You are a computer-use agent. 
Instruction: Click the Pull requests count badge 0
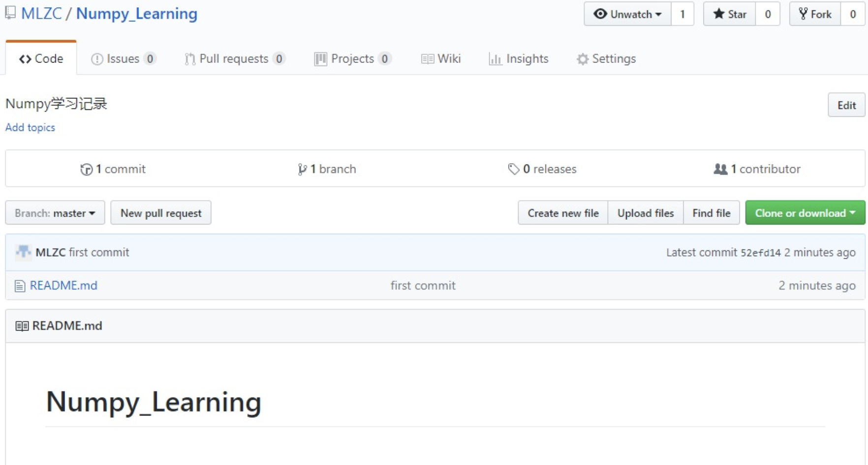[279, 59]
